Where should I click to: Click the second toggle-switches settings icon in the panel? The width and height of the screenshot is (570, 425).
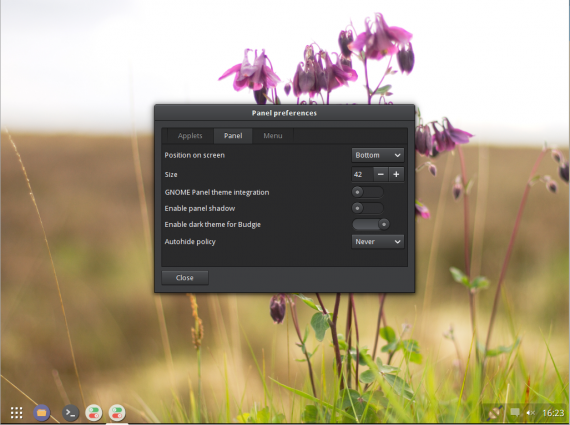coord(117,413)
